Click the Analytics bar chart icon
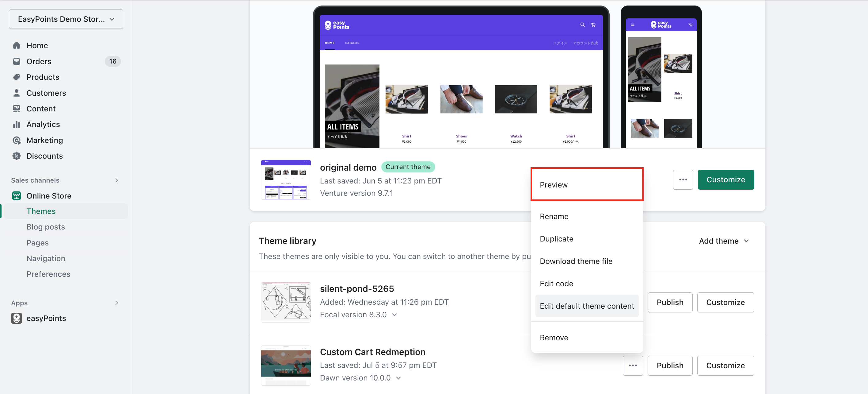 pos(17,125)
